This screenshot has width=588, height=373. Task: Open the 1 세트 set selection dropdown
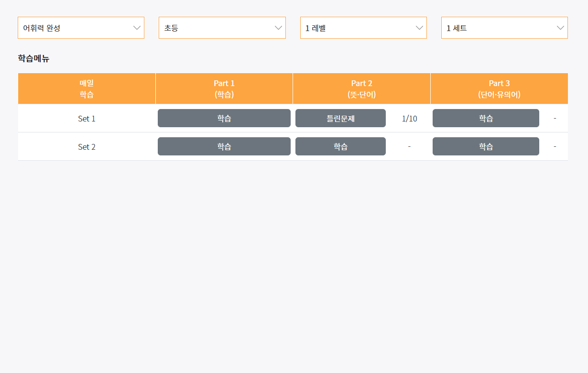click(x=504, y=28)
